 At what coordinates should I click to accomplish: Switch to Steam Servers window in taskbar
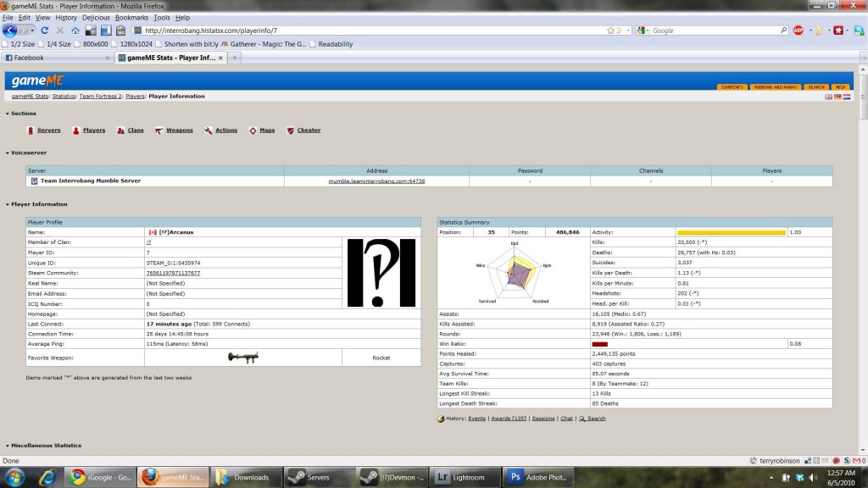[319, 477]
